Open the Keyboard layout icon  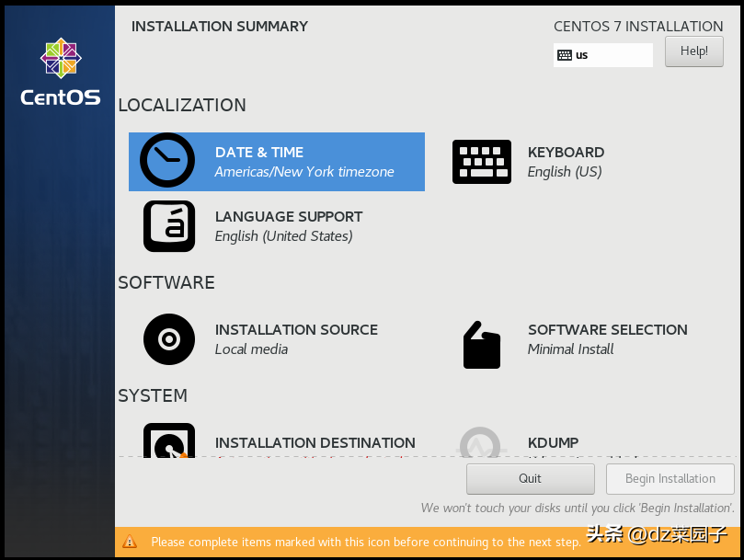[482, 162]
